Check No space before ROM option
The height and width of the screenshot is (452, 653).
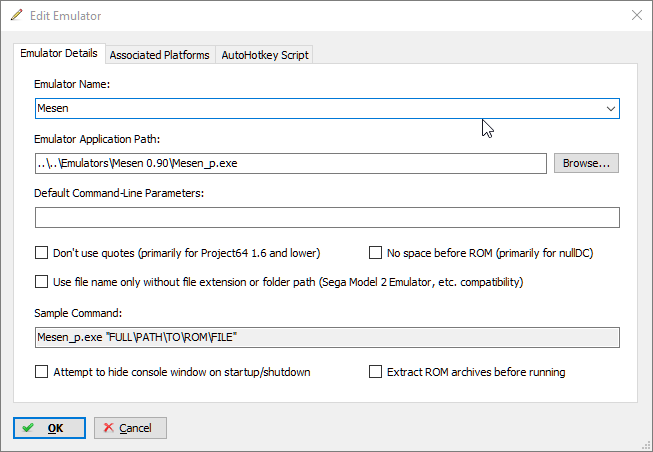(x=375, y=253)
